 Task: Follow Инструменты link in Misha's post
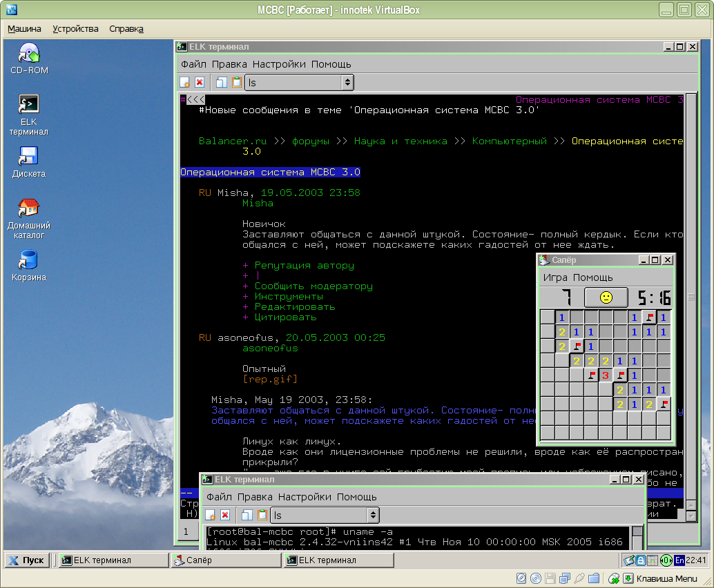289,297
